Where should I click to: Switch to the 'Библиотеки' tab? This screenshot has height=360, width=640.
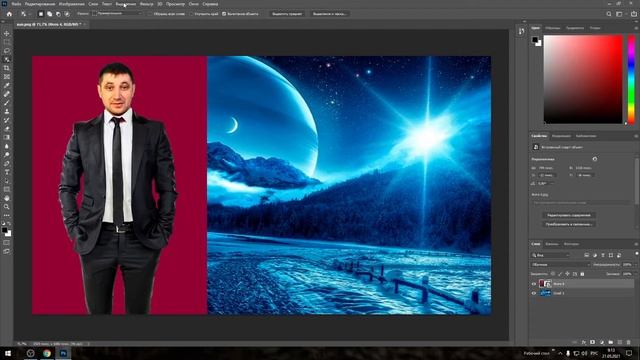tap(586, 136)
